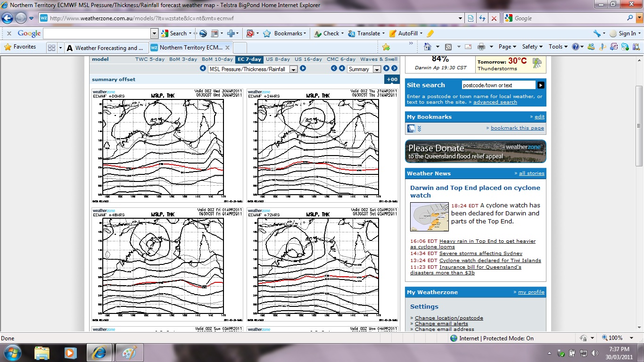Click the bookmark this page link
644x362 pixels.
517,128
